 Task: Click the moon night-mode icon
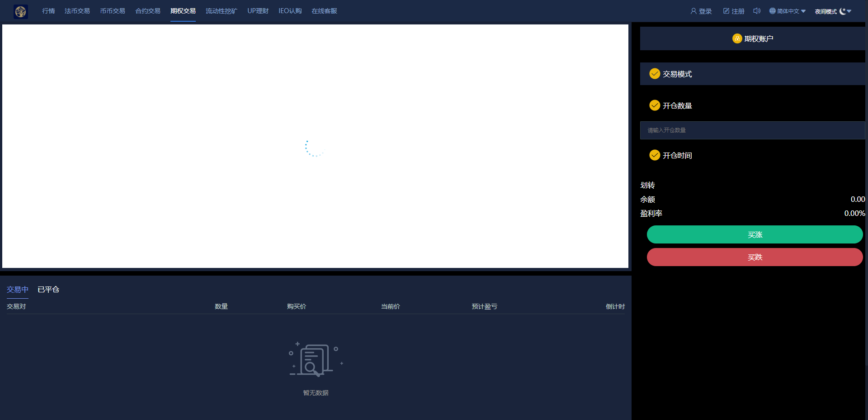coord(842,11)
